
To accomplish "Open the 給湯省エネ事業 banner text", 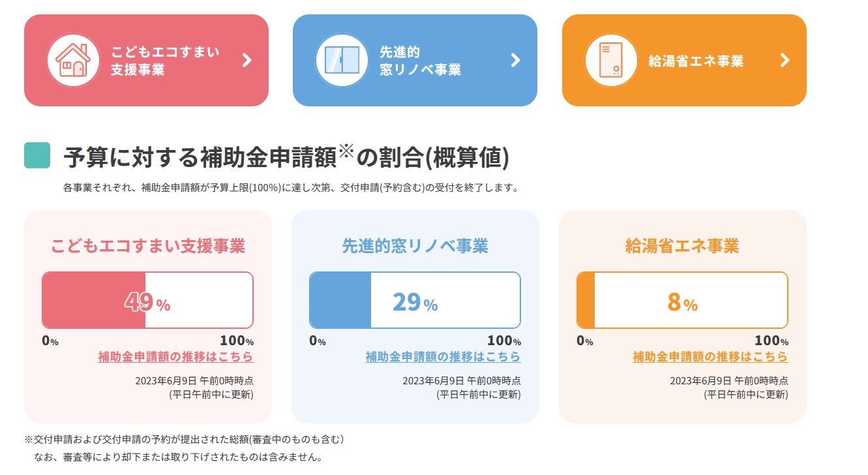I will (696, 61).
